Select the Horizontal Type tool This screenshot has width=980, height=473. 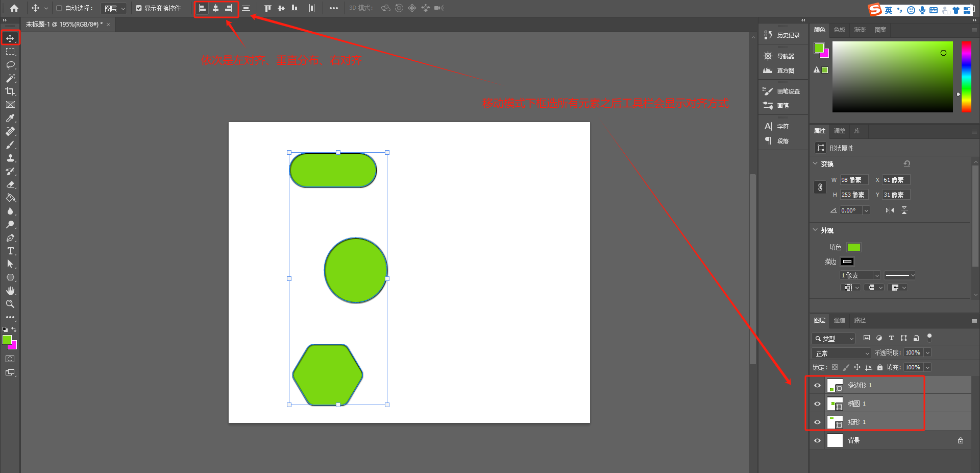(10, 251)
